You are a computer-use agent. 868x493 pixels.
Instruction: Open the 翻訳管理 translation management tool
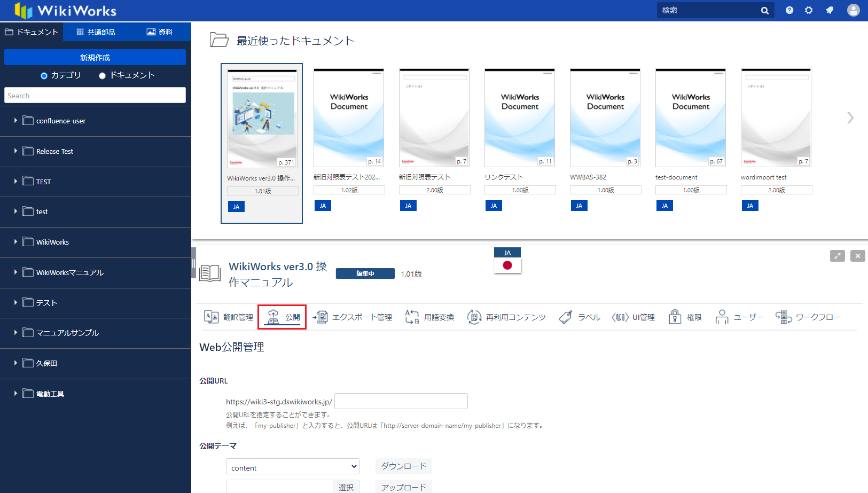229,317
